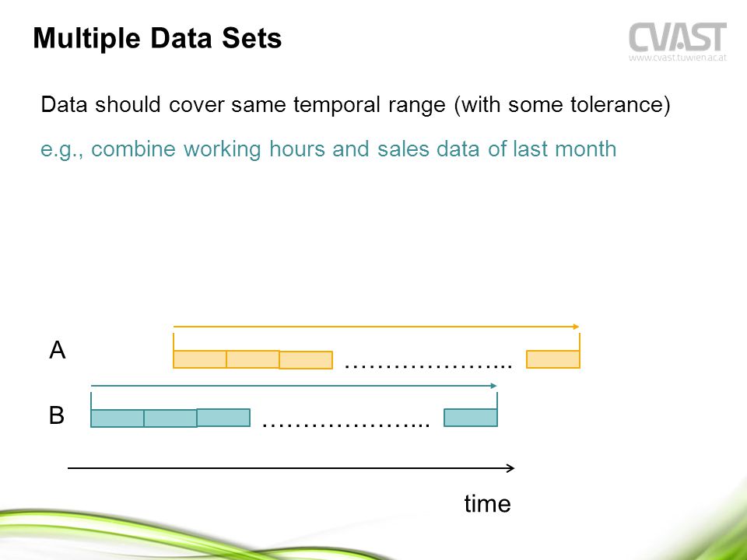Click the third orange block in row A
747x560 pixels.
point(305,360)
